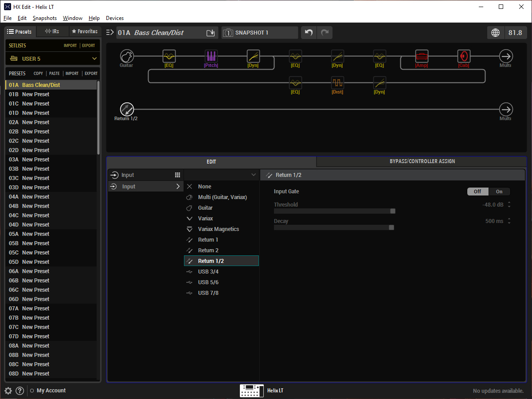The width and height of the screenshot is (532, 399).
Task: Click presets IMPORT button
Action: click(x=72, y=74)
